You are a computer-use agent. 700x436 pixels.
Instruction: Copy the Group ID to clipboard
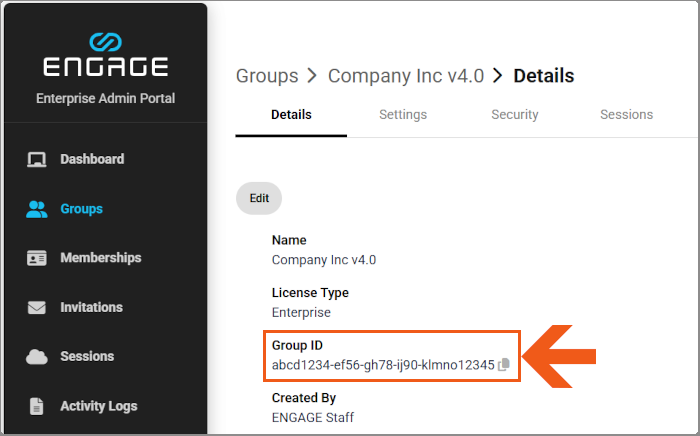[x=504, y=365]
